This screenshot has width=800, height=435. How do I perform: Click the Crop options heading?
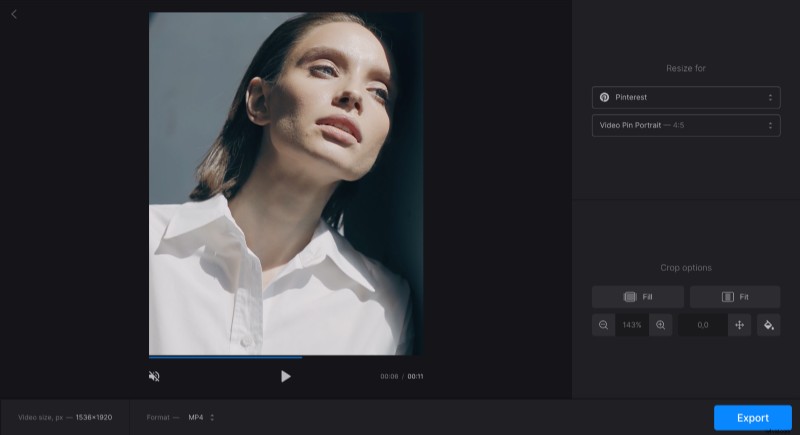(686, 268)
